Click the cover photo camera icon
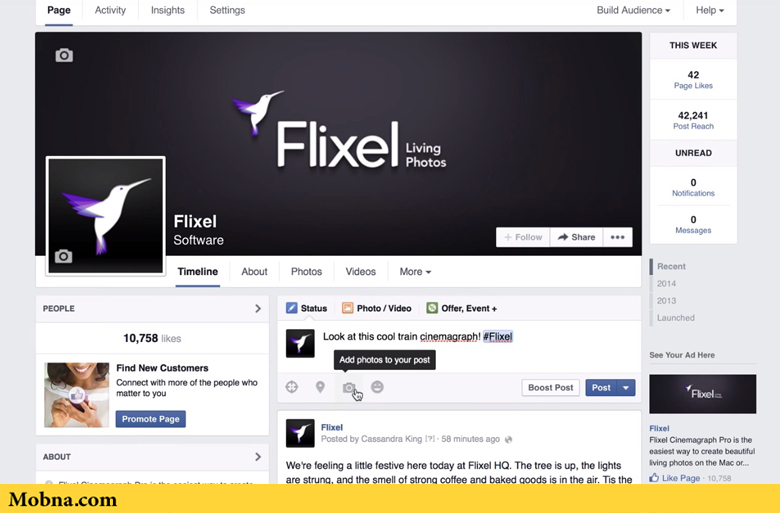Image resolution: width=780 pixels, height=513 pixels. [64, 55]
